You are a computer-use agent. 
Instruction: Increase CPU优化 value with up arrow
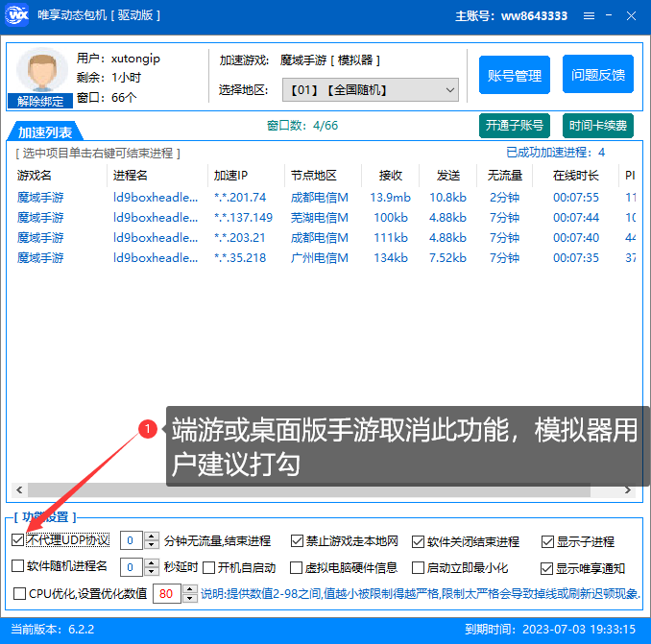(190, 588)
